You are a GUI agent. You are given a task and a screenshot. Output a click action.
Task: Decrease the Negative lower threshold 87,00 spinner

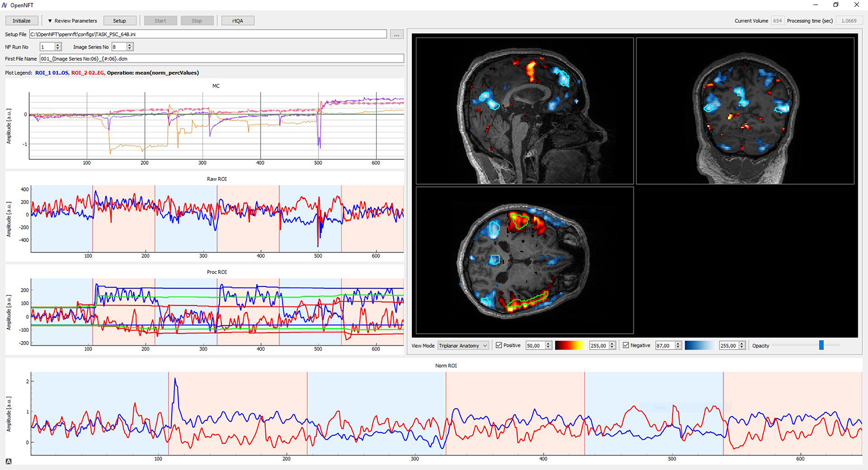click(x=678, y=347)
